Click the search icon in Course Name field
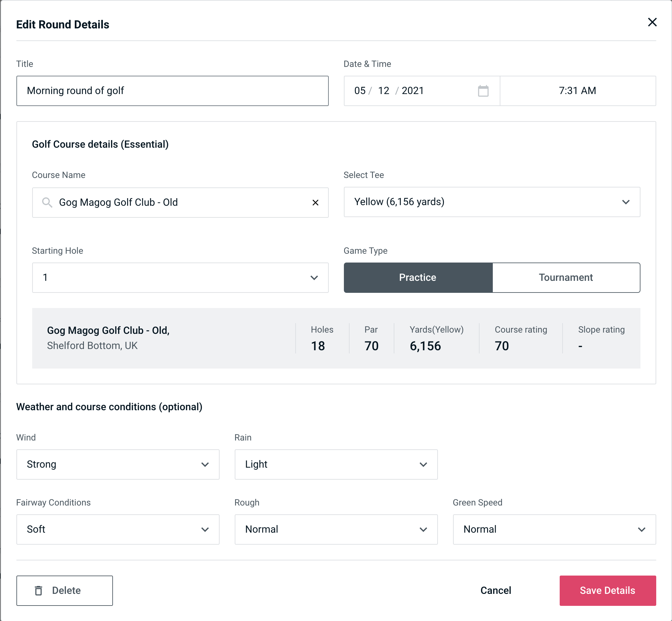 pos(47,202)
